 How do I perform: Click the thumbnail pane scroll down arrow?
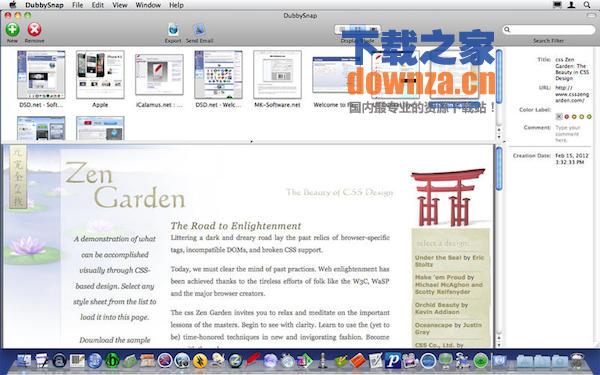pyautogui.click(x=499, y=137)
